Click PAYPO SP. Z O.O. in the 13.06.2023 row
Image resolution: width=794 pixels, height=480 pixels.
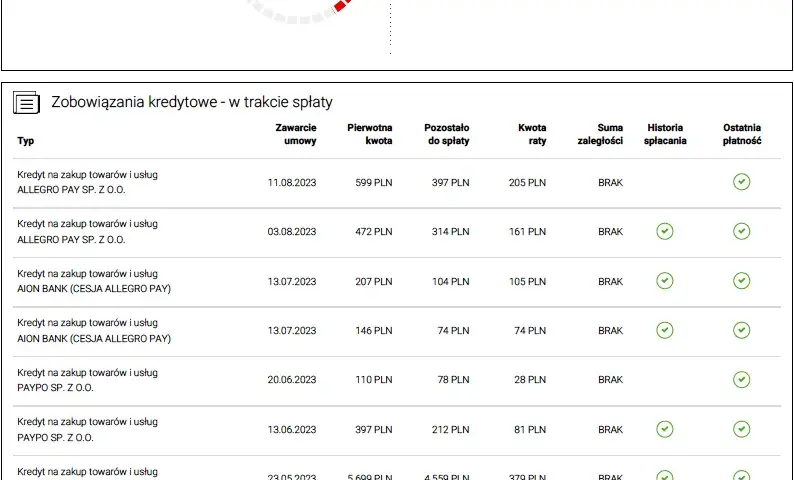click(55, 437)
